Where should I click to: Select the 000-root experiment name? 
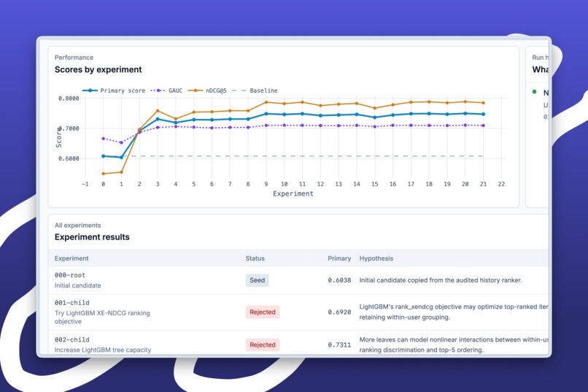click(70, 275)
